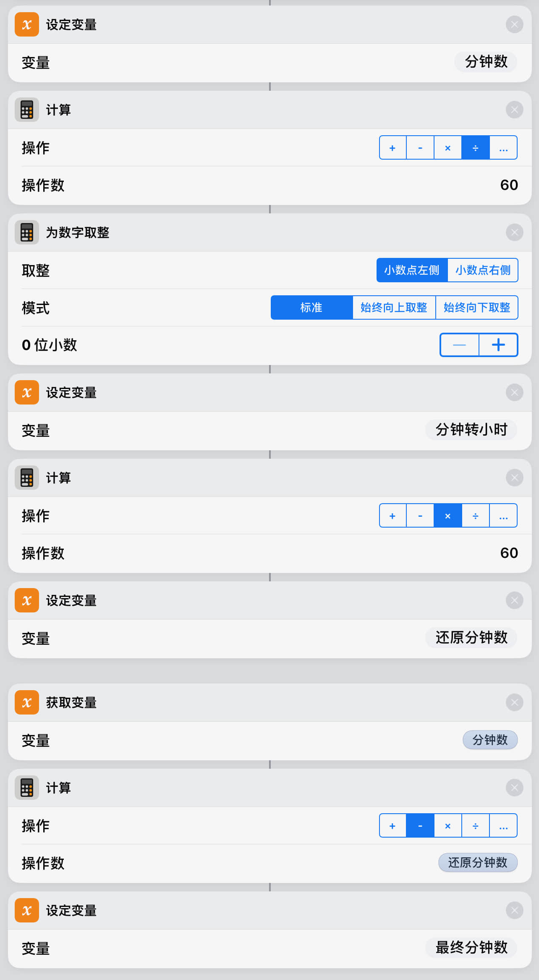The width and height of the screenshot is (539, 980).
Task: Click the orange variable icon of the top 设定变量 action
Action: point(27,24)
